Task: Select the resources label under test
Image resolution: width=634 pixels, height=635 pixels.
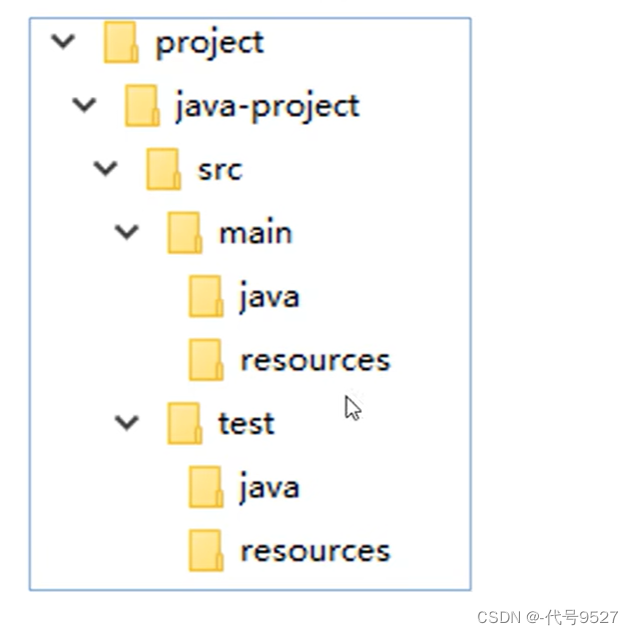Action: [314, 550]
